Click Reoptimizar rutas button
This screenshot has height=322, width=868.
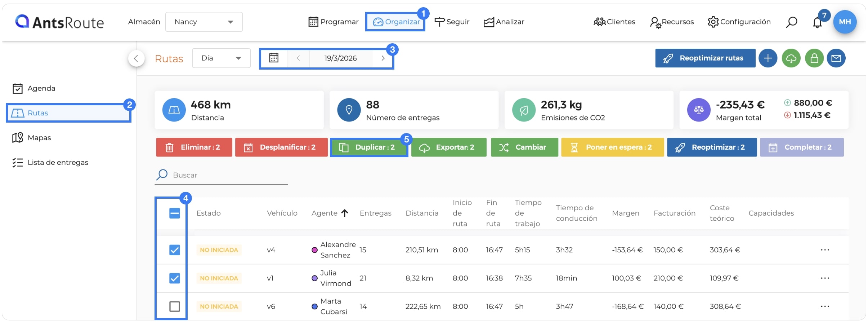pyautogui.click(x=705, y=58)
